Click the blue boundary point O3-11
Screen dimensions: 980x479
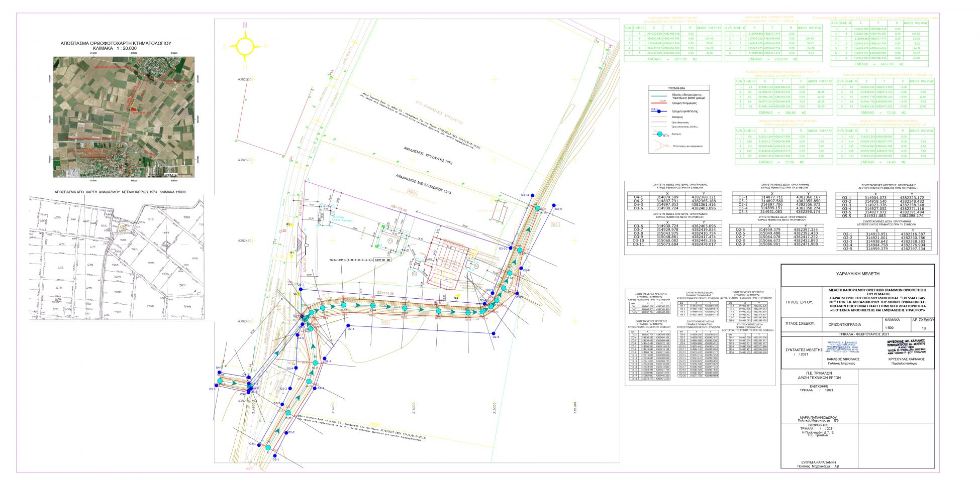533,195
